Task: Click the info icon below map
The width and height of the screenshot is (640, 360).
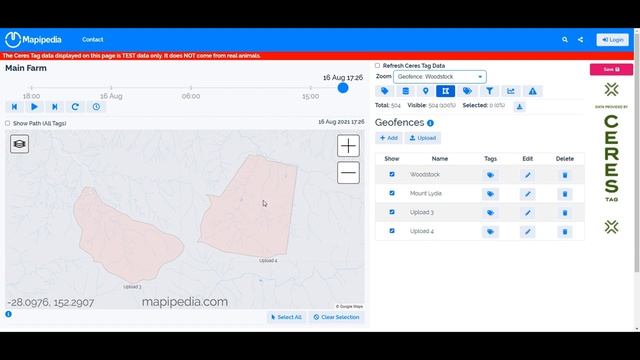Action: (x=9, y=314)
